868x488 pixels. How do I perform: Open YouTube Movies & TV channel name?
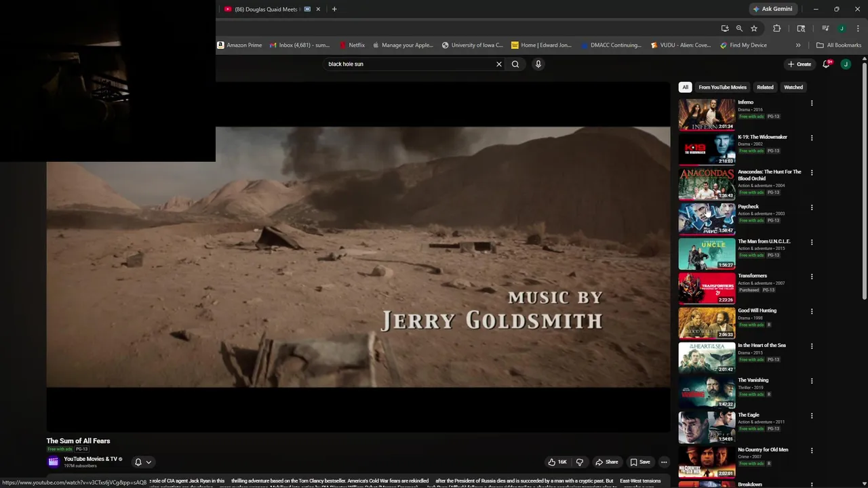coord(90,460)
